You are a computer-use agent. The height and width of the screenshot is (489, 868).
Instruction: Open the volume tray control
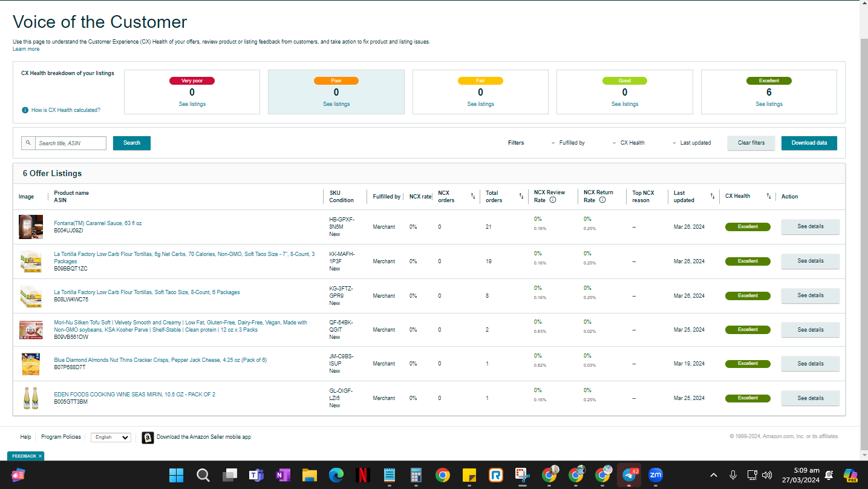(768, 475)
